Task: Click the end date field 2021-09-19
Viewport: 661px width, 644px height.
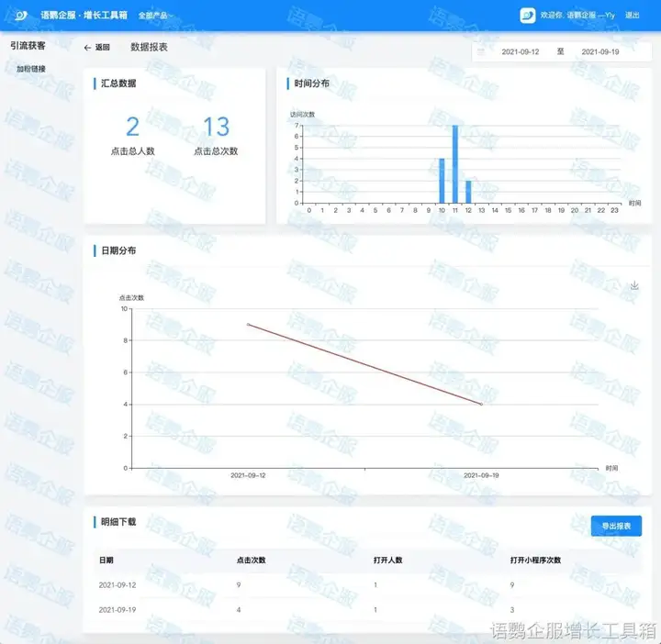Action: pyautogui.click(x=600, y=52)
